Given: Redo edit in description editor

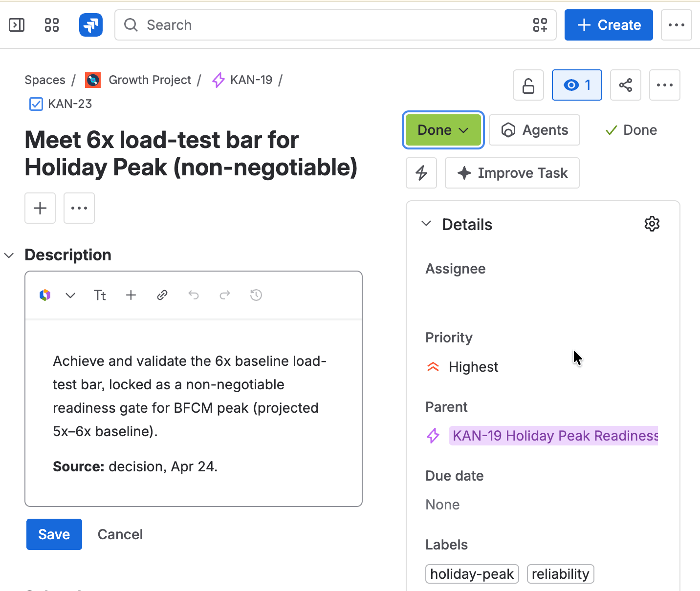Looking at the screenshot, I should [x=225, y=295].
